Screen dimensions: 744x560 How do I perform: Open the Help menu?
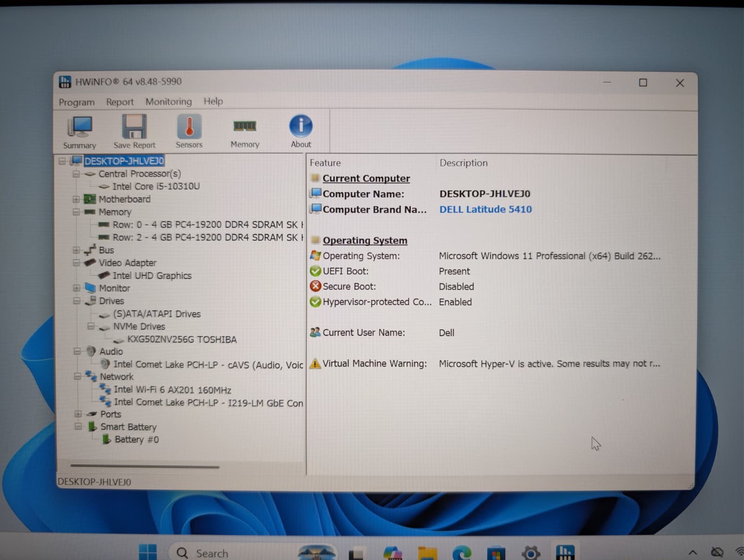click(x=213, y=101)
